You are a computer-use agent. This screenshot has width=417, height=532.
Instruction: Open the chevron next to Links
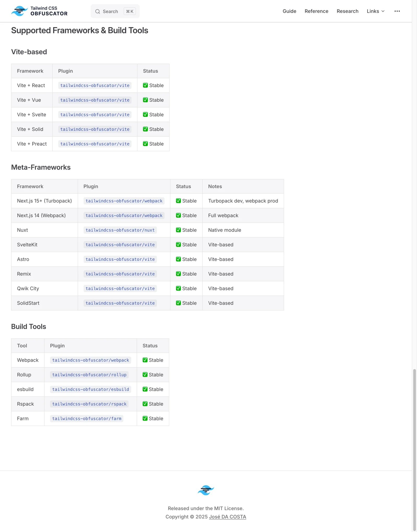coord(383,11)
